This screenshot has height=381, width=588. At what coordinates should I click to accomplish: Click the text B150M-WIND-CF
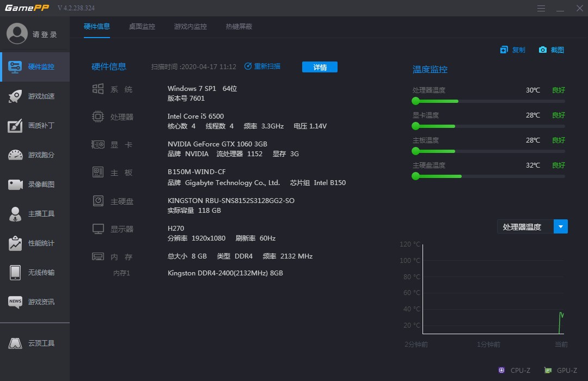coord(197,172)
